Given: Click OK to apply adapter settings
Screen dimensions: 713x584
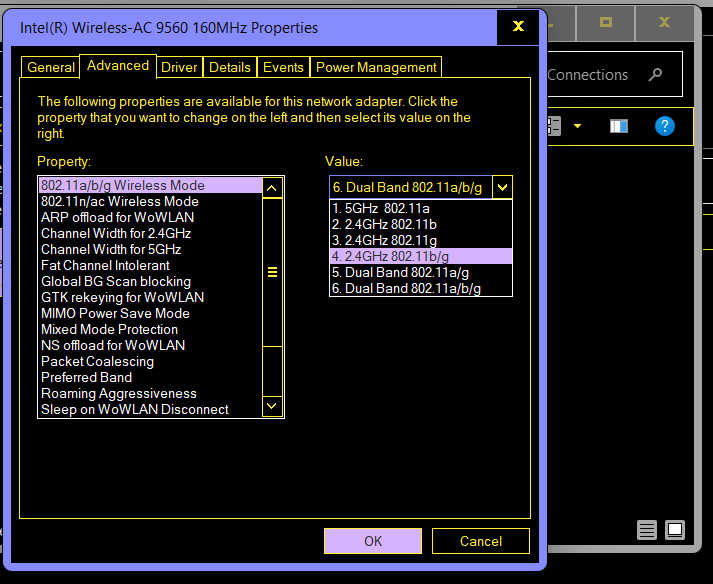Looking at the screenshot, I should 373,541.
